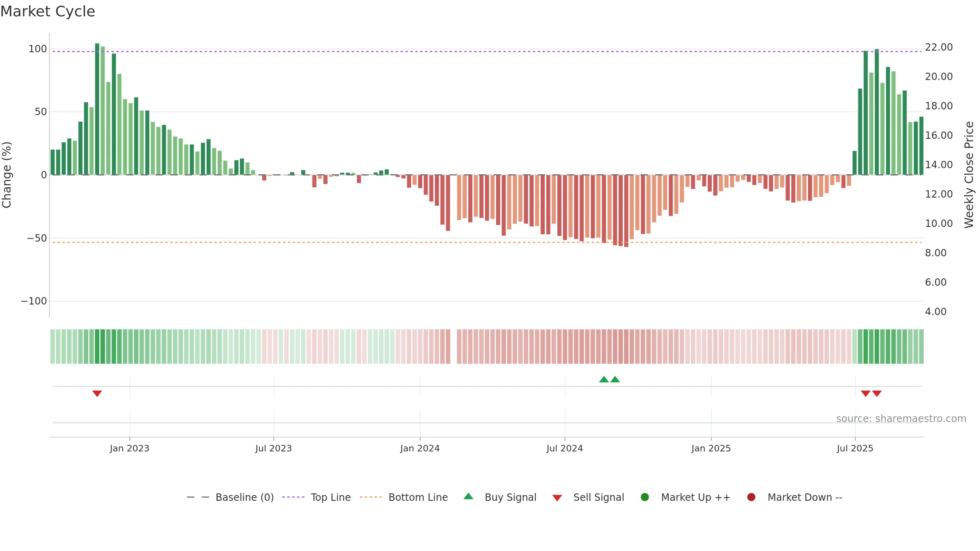Viewport: 980px width, 551px height.
Task: Click the 6.00 price tick label
Action: (935, 282)
